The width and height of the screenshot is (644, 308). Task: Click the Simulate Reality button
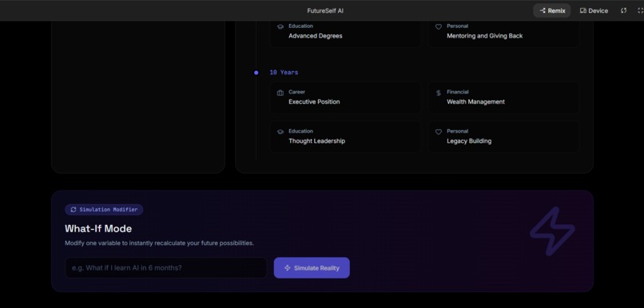coord(312,268)
